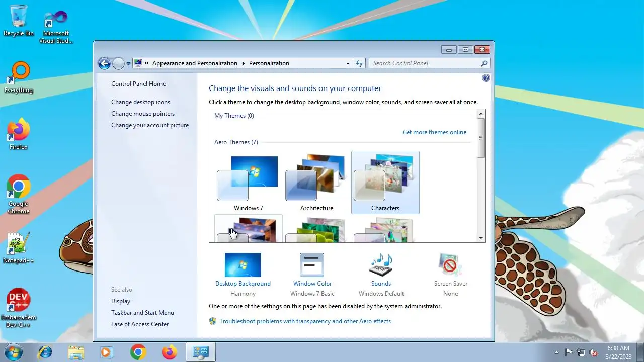
Task: Click the 'My Themes (0)' heading
Action: pyautogui.click(x=234, y=116)
